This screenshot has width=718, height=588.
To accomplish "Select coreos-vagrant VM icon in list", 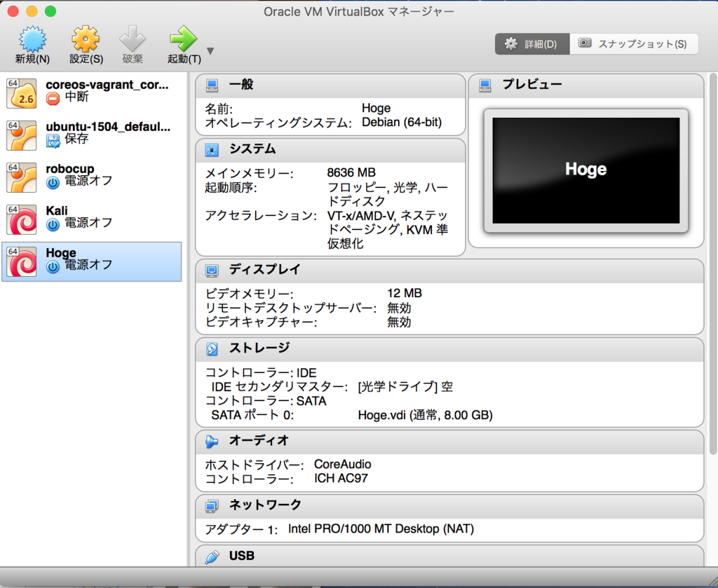I will pyautogui.click(x=21, y=93).
